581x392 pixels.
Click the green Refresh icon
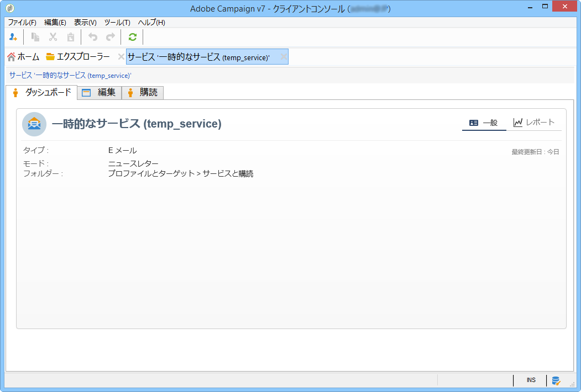click(132, 37)
